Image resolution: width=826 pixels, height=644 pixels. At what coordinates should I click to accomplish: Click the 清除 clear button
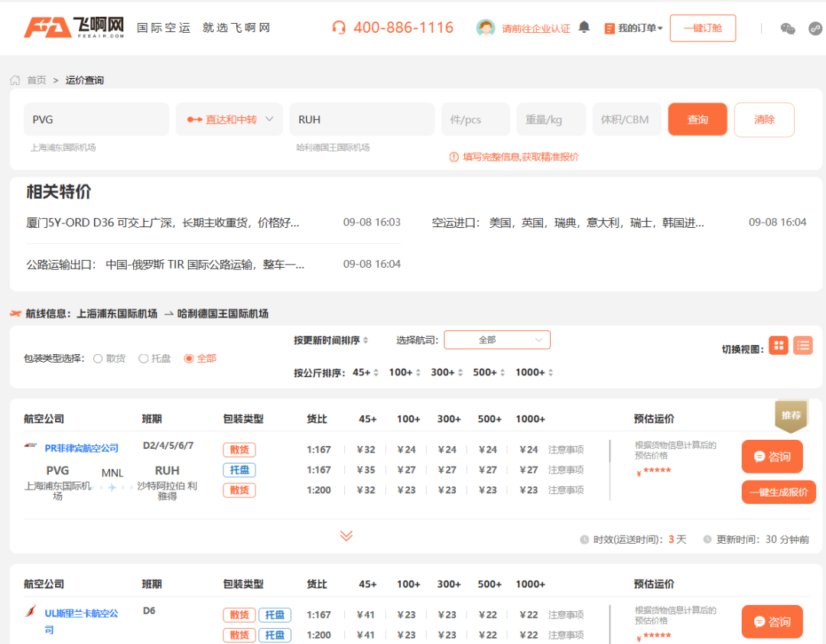[764, 119]
